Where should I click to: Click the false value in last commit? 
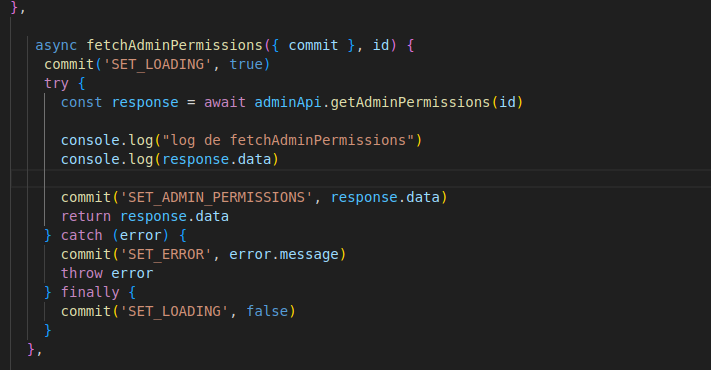[x=267, y=312]
